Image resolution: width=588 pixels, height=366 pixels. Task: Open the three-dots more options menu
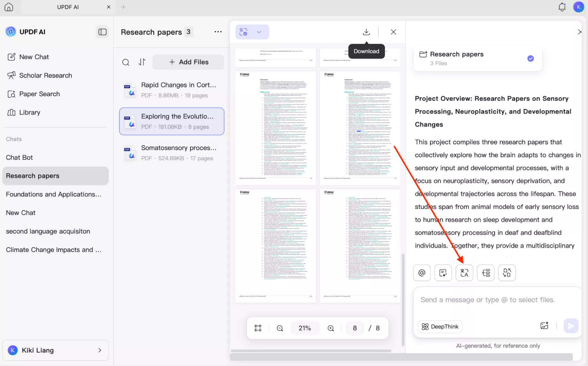click(218, 32)
